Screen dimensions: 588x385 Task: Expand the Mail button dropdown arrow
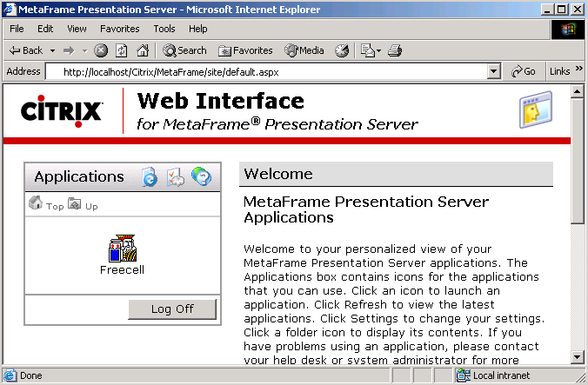[x=378, y=50]
